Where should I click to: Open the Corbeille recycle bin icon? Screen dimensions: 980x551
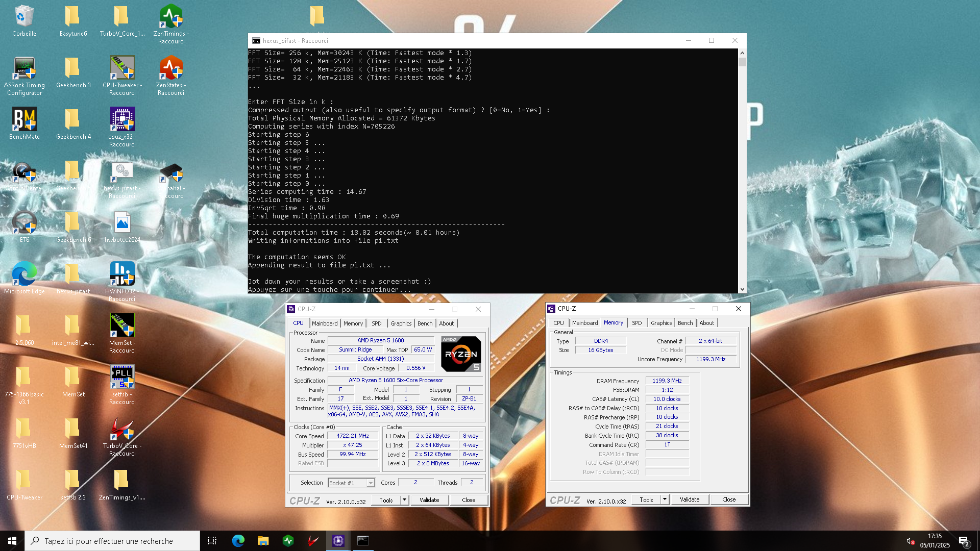24,21
